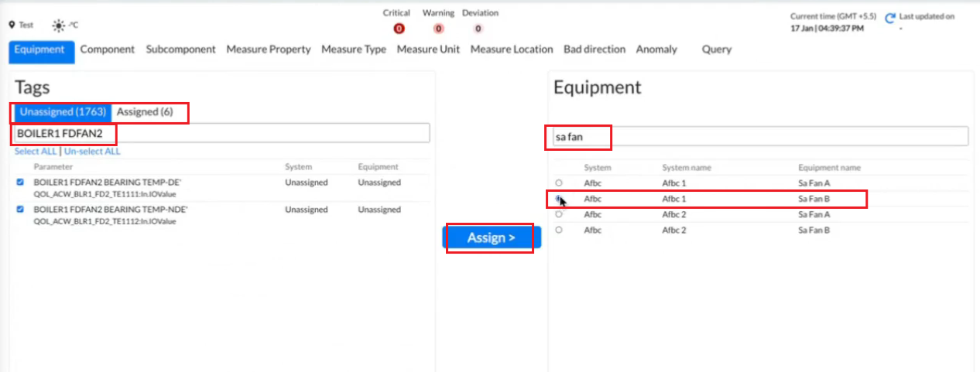This screenshot has width=980, height=372.
Task: Go to the Measure Property tab
Action: (268, 49)
